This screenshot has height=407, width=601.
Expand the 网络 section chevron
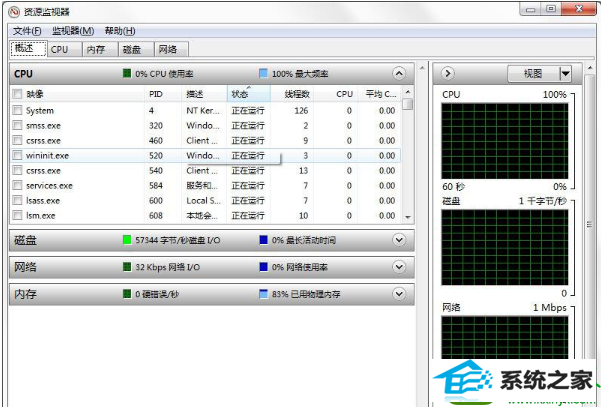pyautogui.click(x=399, y=267)
